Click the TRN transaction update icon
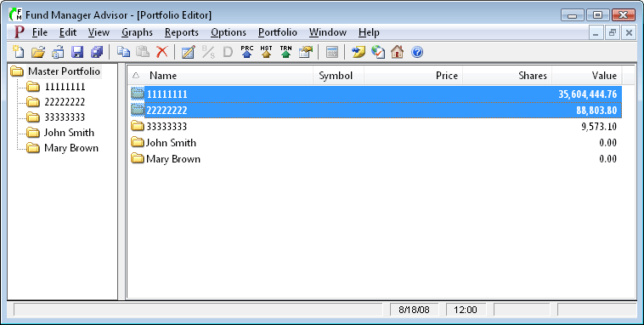644x325 pixels. (x=285, y=52)
